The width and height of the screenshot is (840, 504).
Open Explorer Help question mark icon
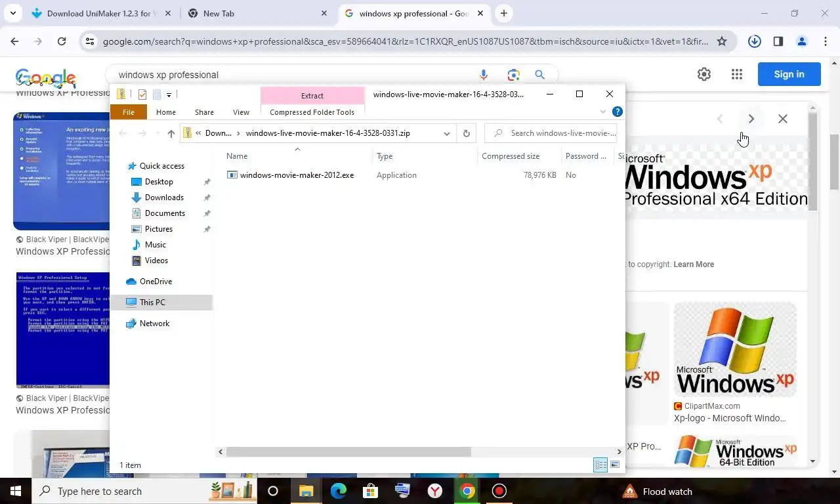point(617,112)
